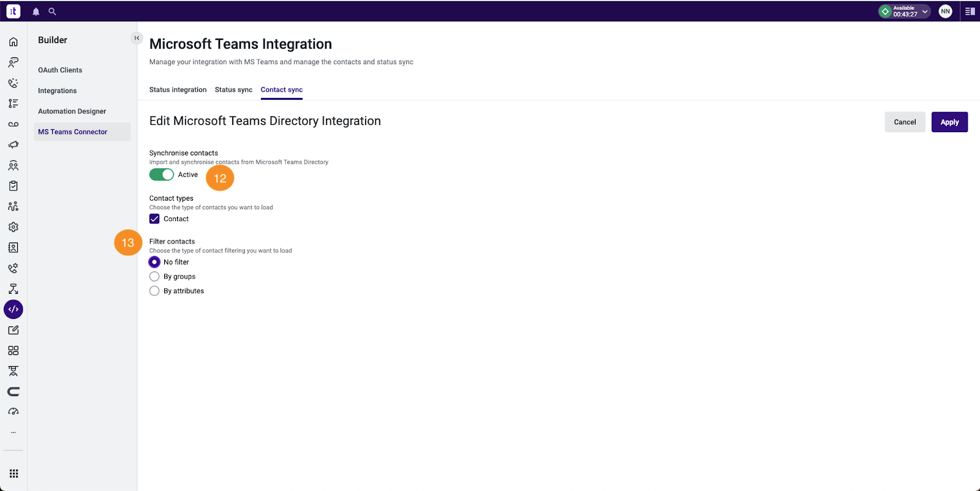Open the four squares dashboard icon
The width and height of the screenshot is (980, 491).
coord(13,351)
